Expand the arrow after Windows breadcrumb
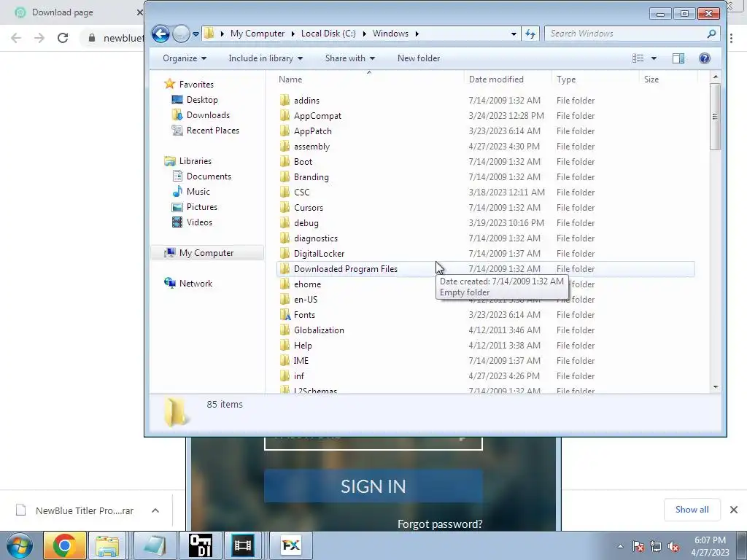The image size is (747, 560). point(417,34)
